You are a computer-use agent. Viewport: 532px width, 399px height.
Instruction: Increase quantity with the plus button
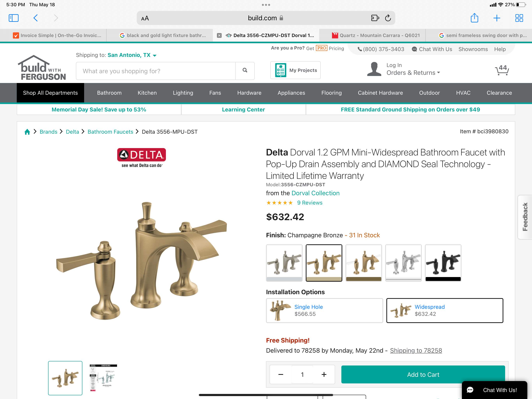click(x=324, y=374)
